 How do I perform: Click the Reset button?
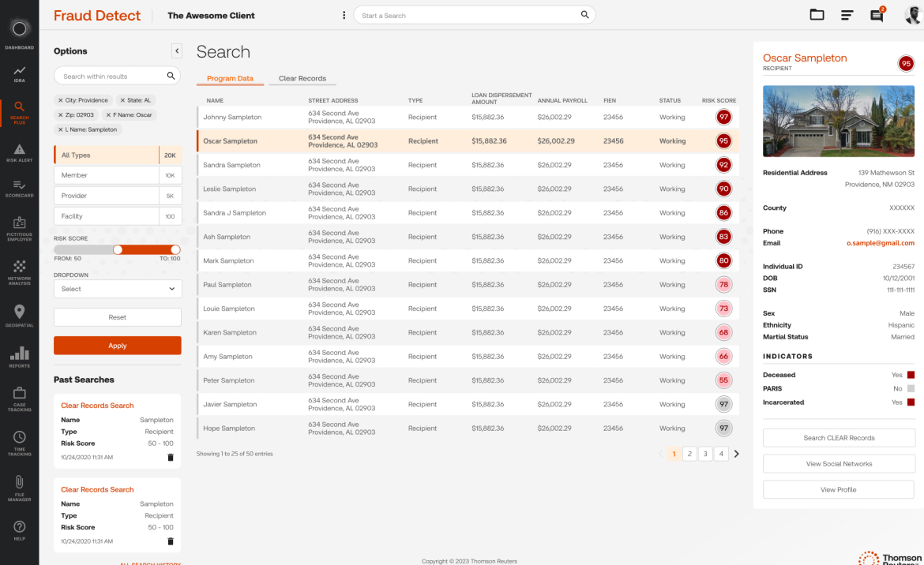click(x=117, y=317)
